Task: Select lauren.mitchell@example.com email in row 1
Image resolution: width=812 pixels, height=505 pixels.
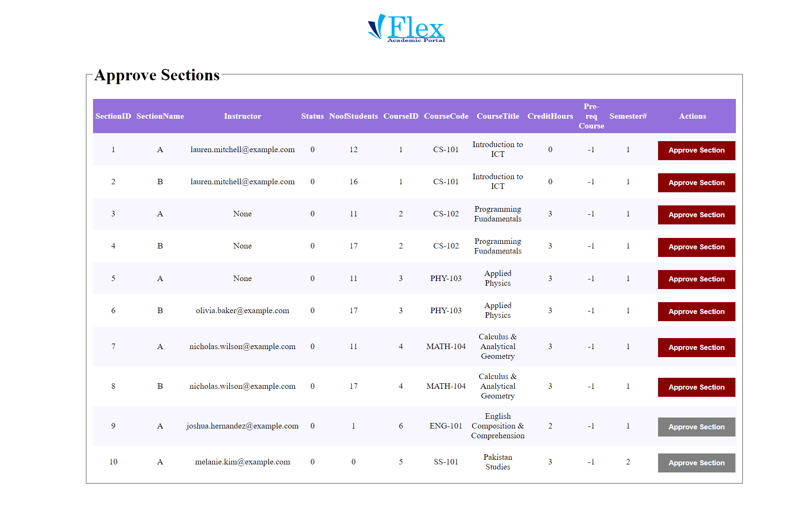Action: click(x=242, y=150)
